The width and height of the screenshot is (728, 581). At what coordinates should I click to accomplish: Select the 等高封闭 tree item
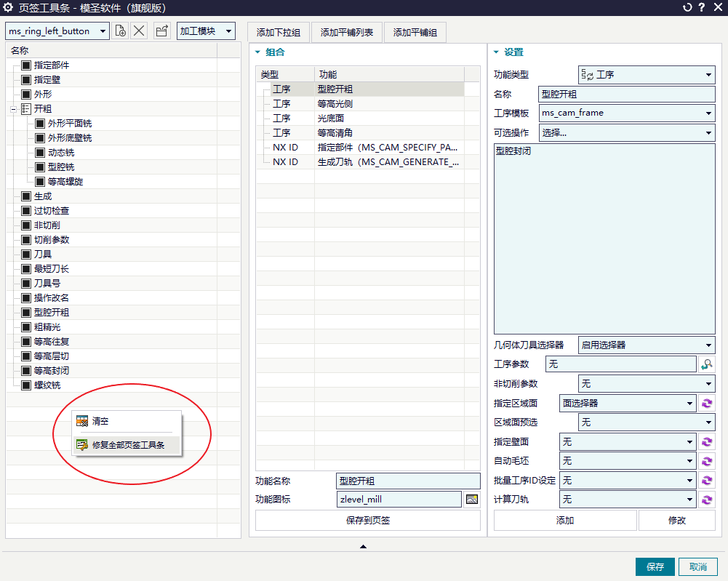point(51,370)
